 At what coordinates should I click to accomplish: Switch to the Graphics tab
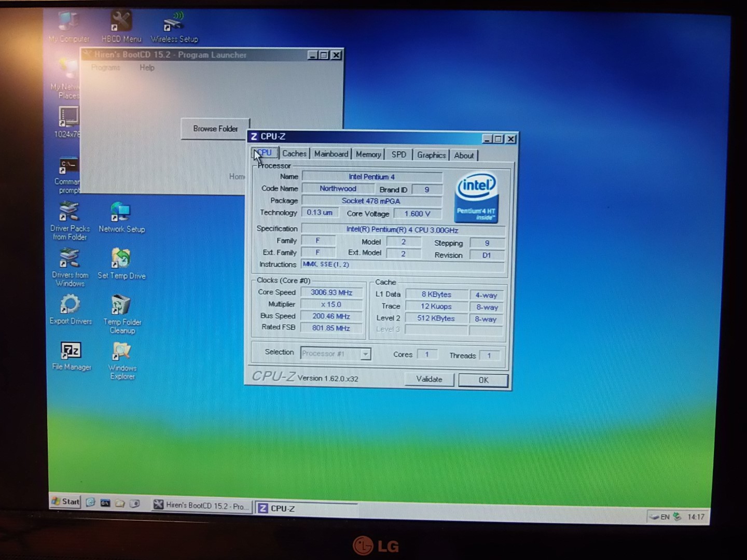point(431,155)
